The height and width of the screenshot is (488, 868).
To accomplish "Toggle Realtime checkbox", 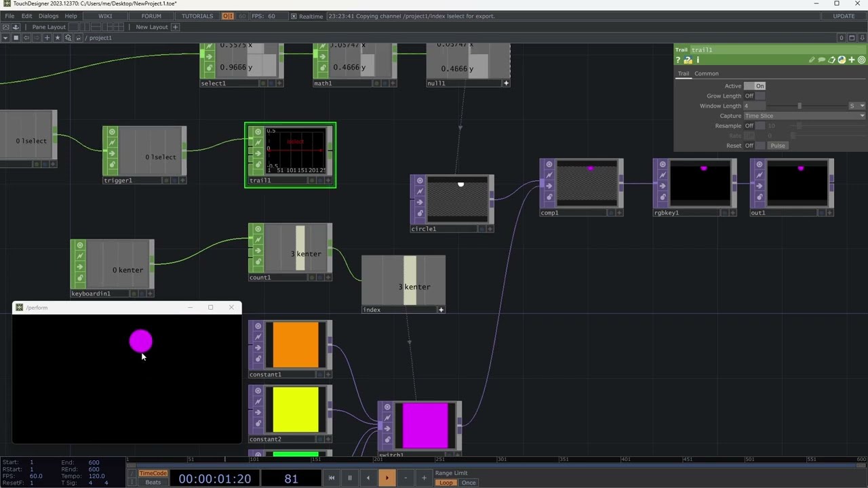I will point(294,16).
